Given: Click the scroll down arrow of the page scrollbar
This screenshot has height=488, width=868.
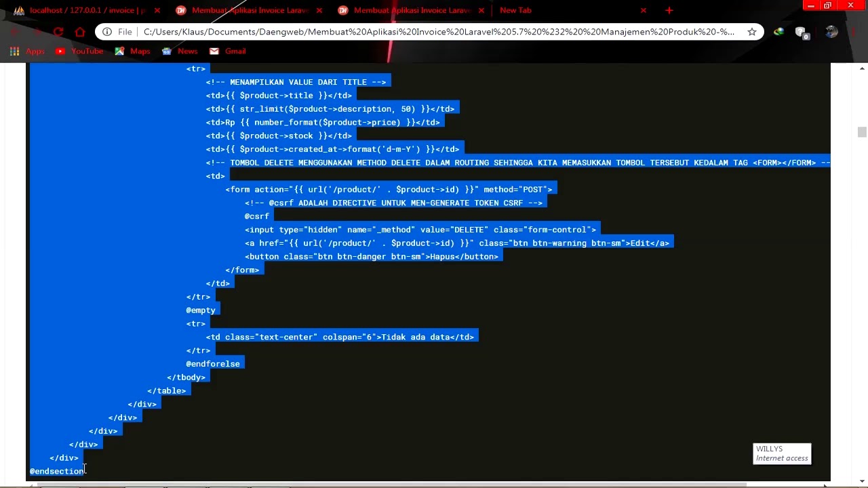Looking at the screenshot, I should click(862, 481).
